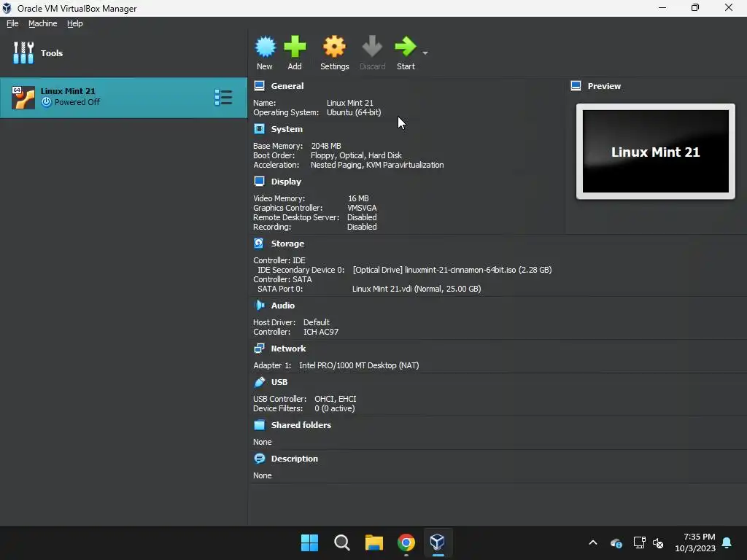Click the Storage section disk icon
The image size is (747, 560).
point(259,244)
